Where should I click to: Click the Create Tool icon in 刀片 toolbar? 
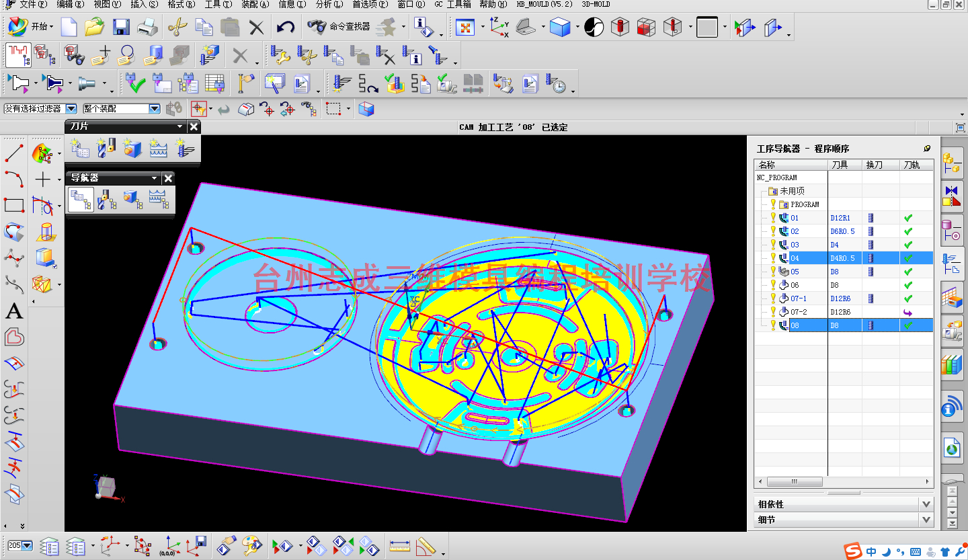click(106, 148)
